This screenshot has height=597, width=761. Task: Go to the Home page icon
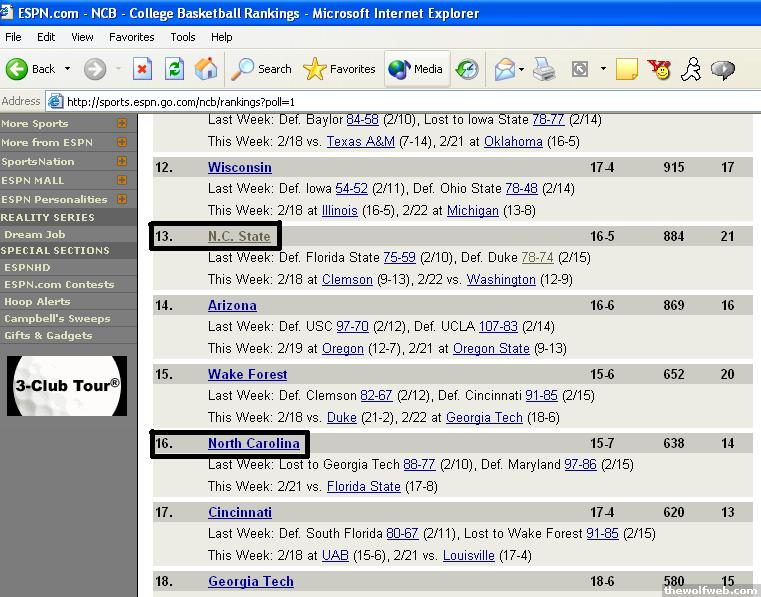(x=206, y=69)
